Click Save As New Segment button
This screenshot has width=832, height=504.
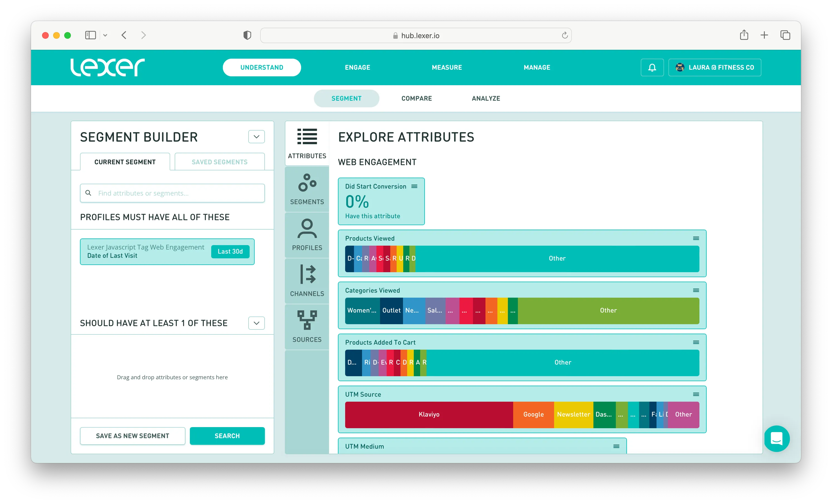click(132, 436)
